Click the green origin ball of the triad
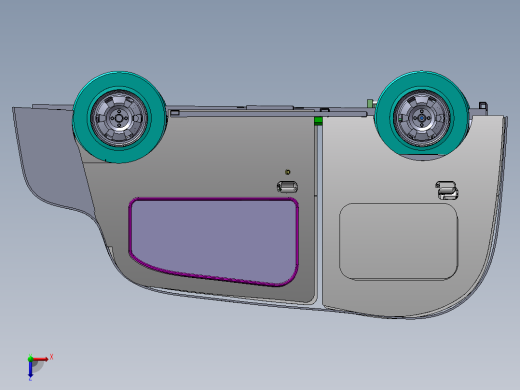The image size is (520, 390). coord(30,359)
